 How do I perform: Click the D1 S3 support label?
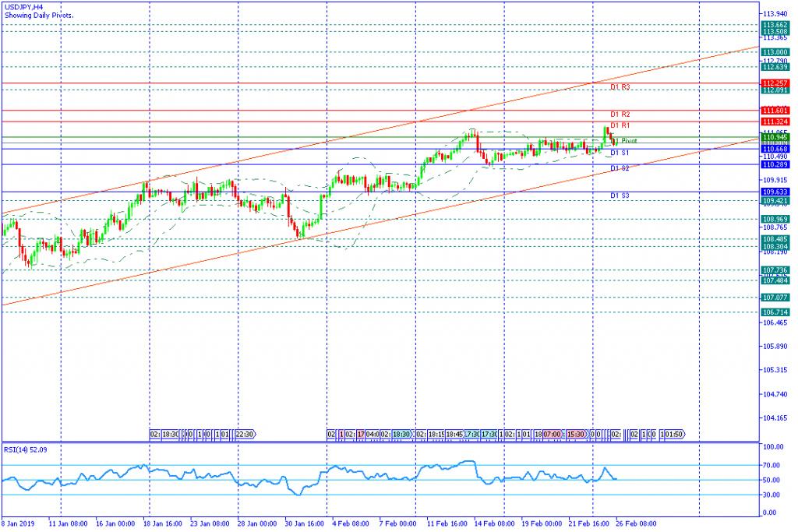(620, 196)
